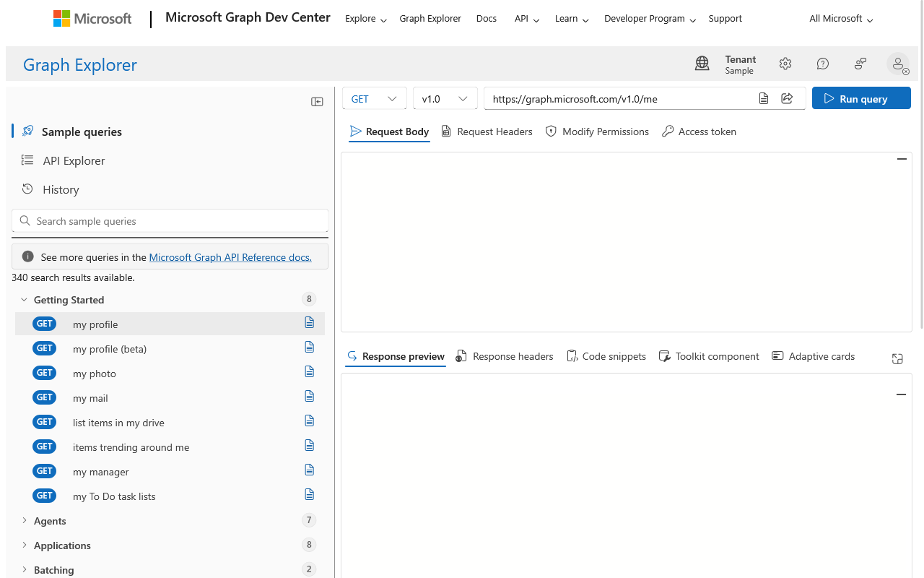Open API Explorer in the sidebar
Image resolution: width=924 pixels, height=578 pixels.
point(74,160)
